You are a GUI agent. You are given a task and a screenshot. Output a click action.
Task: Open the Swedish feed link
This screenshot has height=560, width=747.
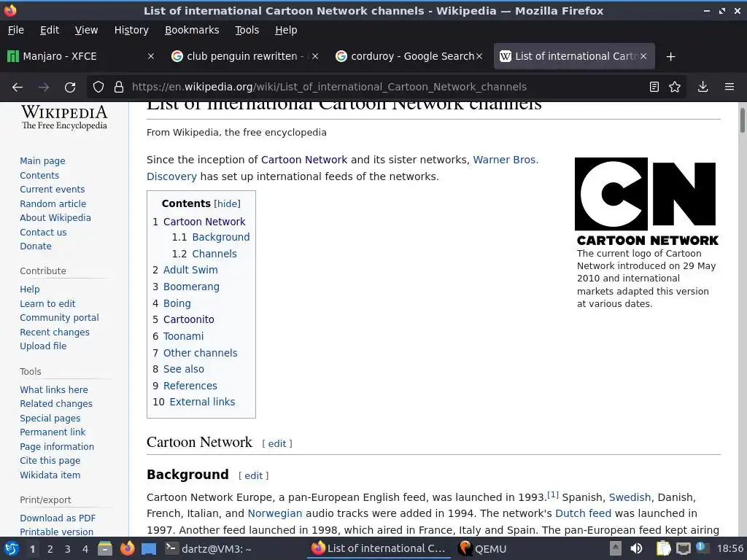630,497
